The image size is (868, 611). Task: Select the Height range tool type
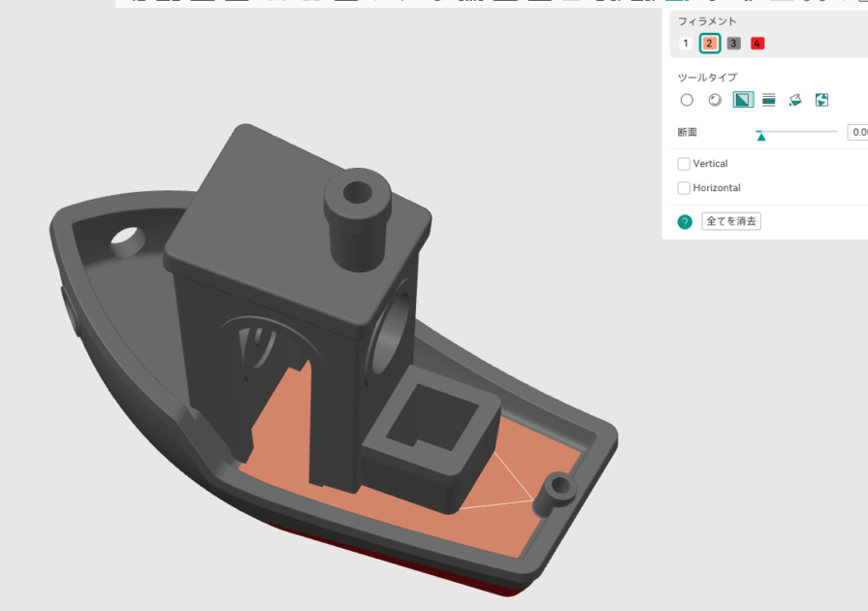768,100
